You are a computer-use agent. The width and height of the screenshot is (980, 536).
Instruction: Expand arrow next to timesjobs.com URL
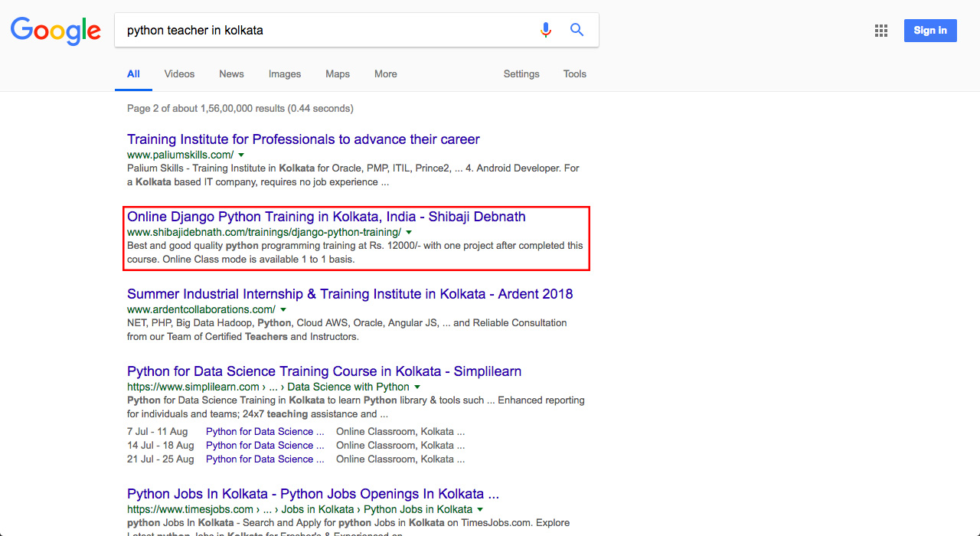[x=480, y=509]
